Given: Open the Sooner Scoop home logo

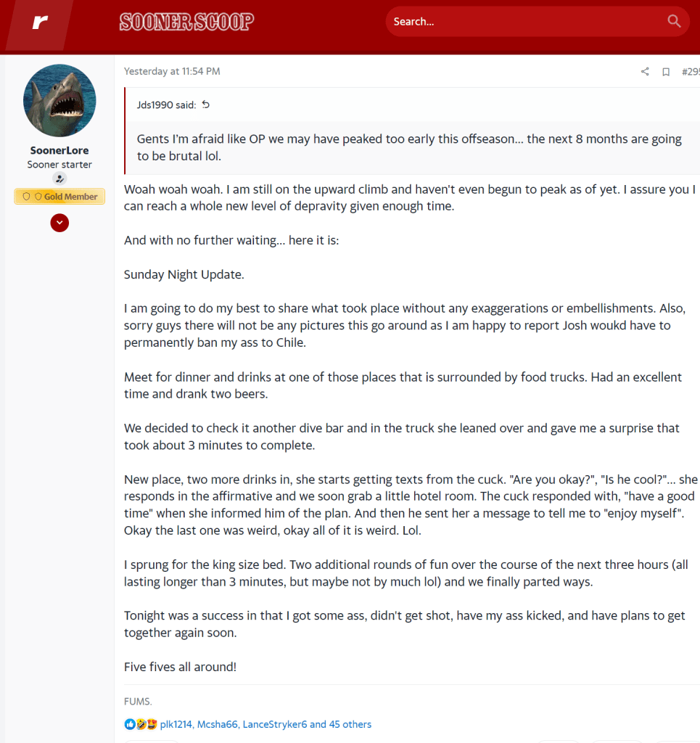Looking at the screenshot, I should pyautogui.click(x=186, y=22).
